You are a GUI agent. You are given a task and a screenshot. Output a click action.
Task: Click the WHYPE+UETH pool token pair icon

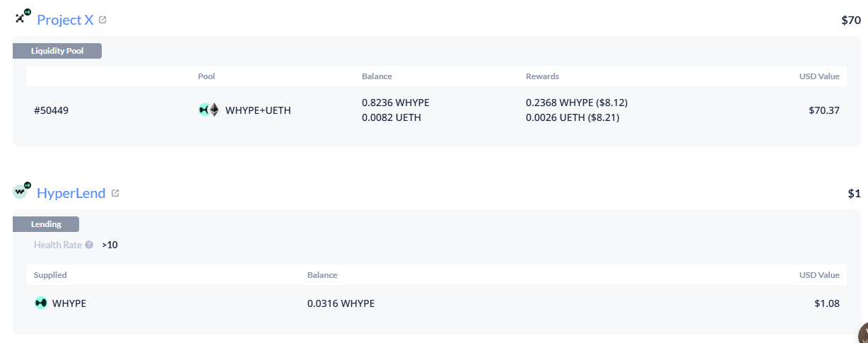tap(209, 110)
